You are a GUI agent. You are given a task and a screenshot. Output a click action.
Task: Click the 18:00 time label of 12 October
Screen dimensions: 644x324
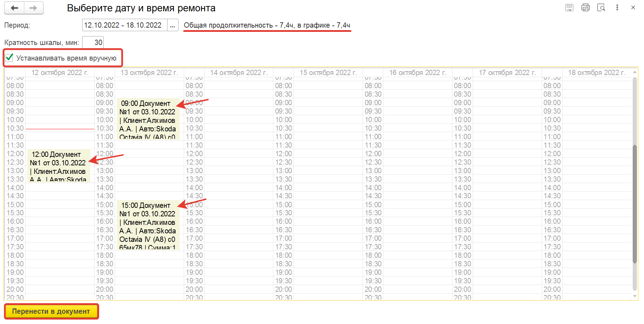click(15, 255)
